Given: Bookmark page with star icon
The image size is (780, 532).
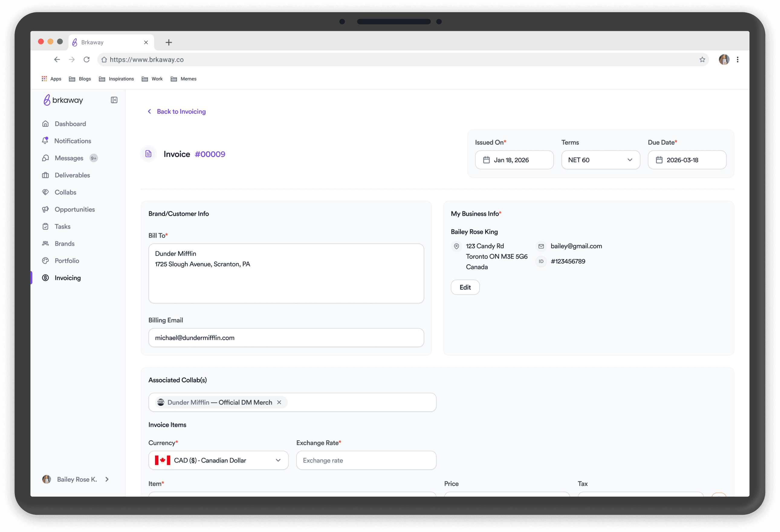Looking at the screenshot, I should point(702,60).
